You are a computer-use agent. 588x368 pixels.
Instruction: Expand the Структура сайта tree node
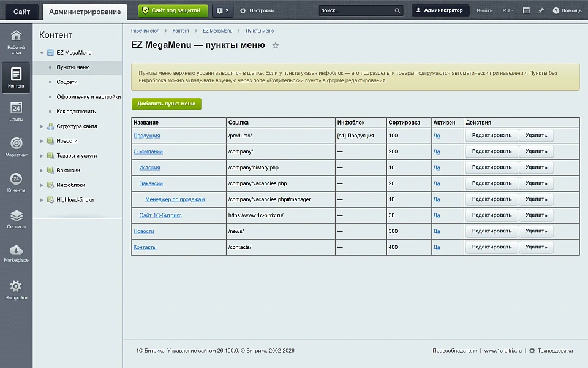coord(42,126)
